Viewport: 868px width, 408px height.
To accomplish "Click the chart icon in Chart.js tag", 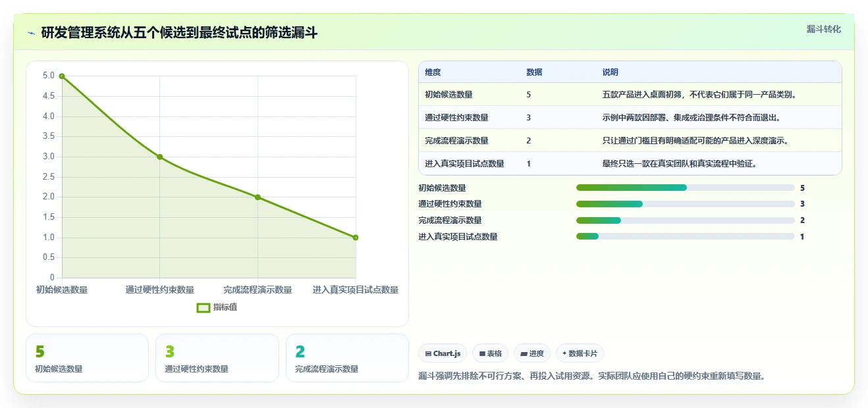I will click(428, 353).
